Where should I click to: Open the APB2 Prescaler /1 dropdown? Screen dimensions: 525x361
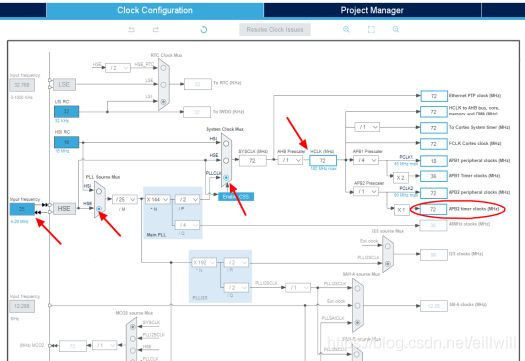pyautogui.click(x=366, y=192)
